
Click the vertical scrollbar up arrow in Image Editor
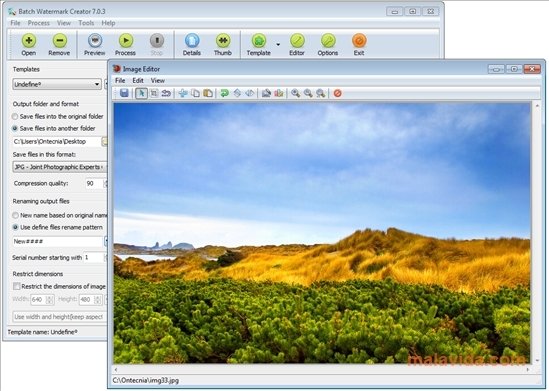(537, 105)
